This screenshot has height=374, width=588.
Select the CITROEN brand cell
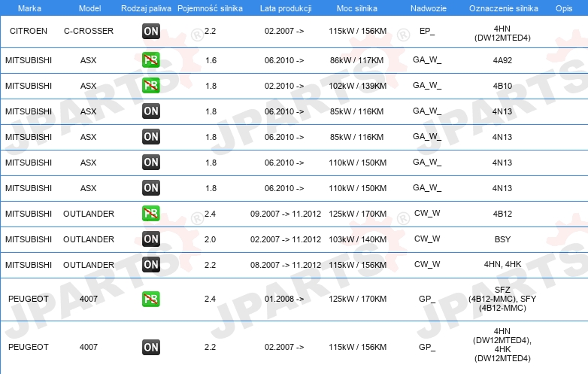point(29,31)
